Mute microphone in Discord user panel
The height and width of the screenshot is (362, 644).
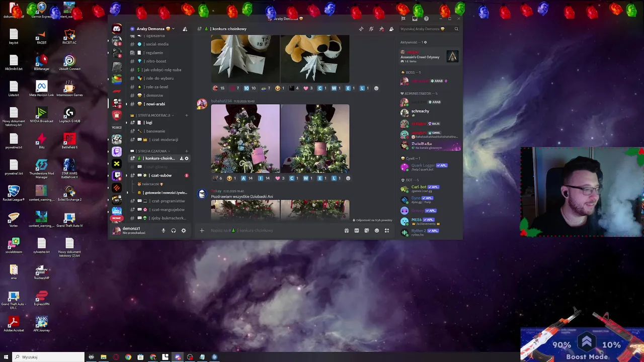click(163, 230)
